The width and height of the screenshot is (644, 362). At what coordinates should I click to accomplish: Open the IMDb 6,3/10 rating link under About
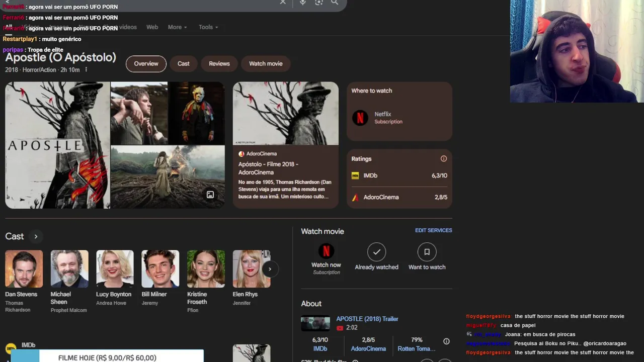[x=320, y=344]
